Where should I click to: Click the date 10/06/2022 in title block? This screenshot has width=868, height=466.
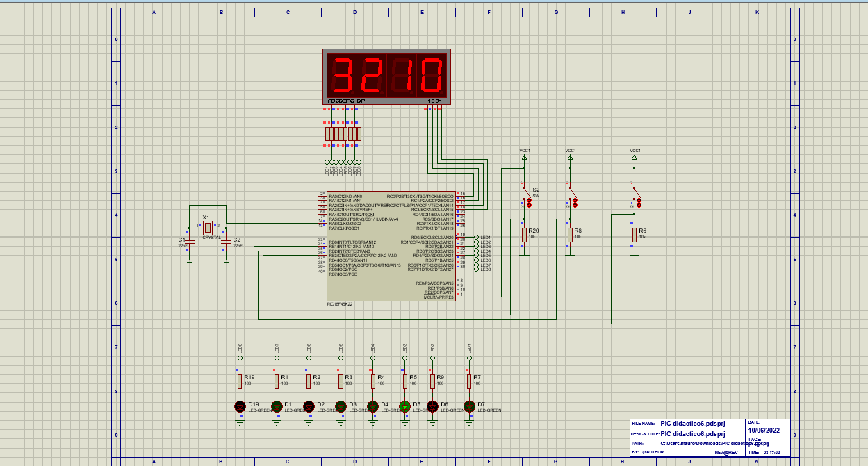coord(765,431)
